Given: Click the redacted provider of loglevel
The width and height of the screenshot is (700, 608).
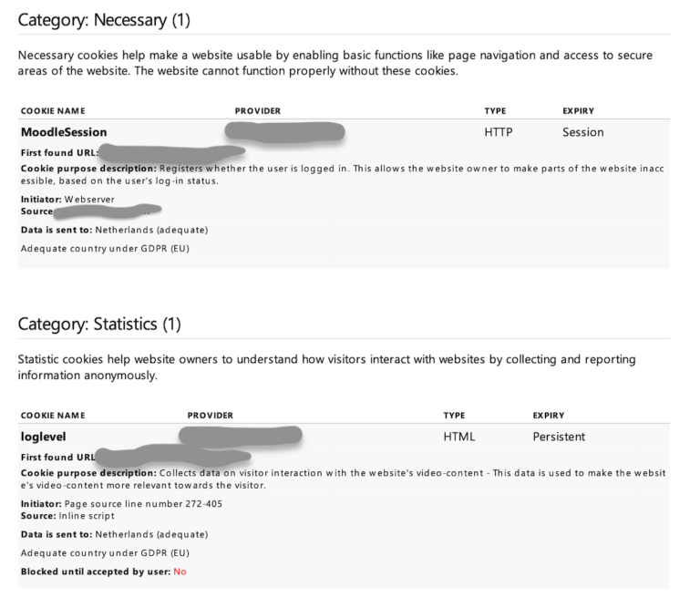Looking at the screenshot, I should tap(241, 436).
